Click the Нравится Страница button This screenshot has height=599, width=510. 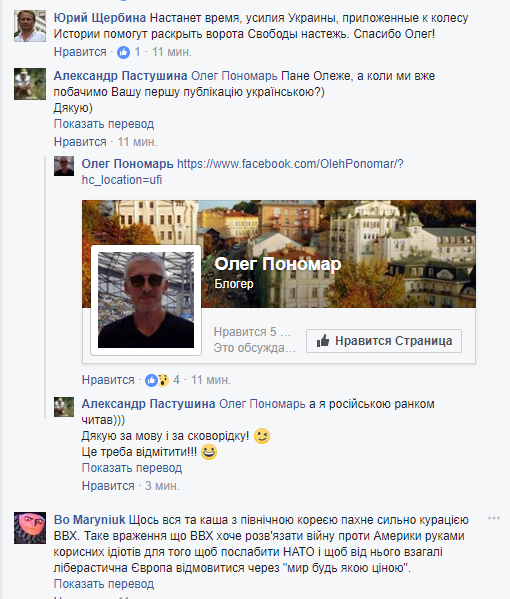384,341
